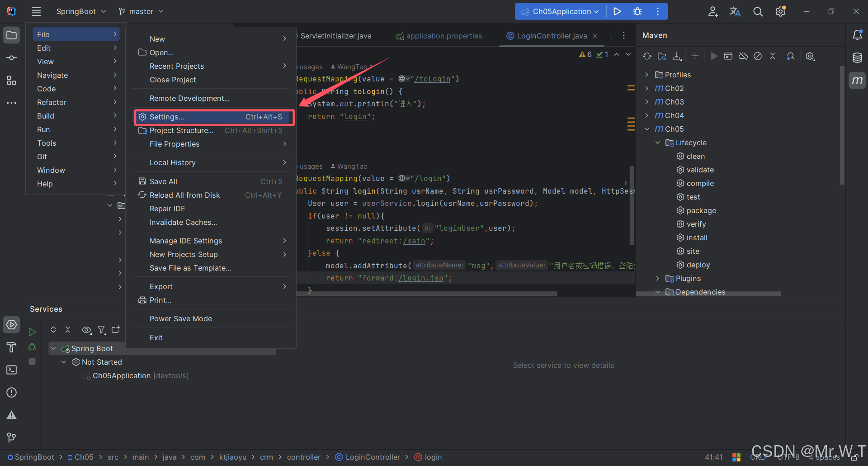Open Maven settings wrench icon
868x466 pixels.
pyautogui.click(x=810, y=56)
